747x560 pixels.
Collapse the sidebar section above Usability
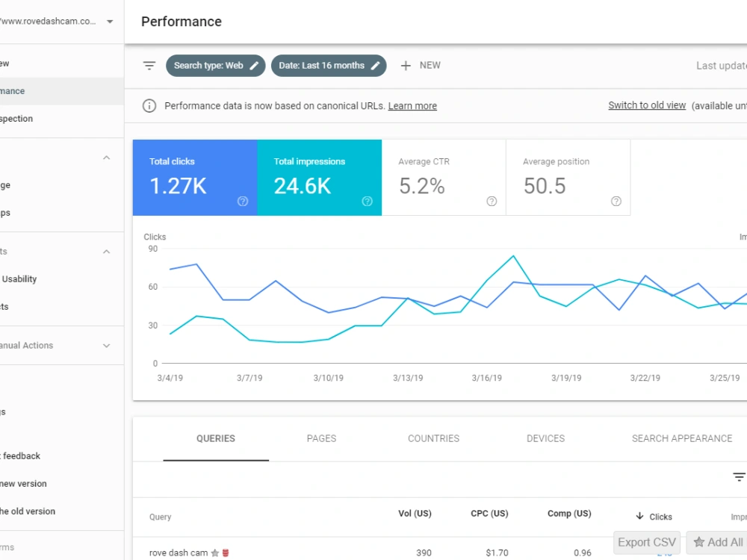(x=107, y=252)
